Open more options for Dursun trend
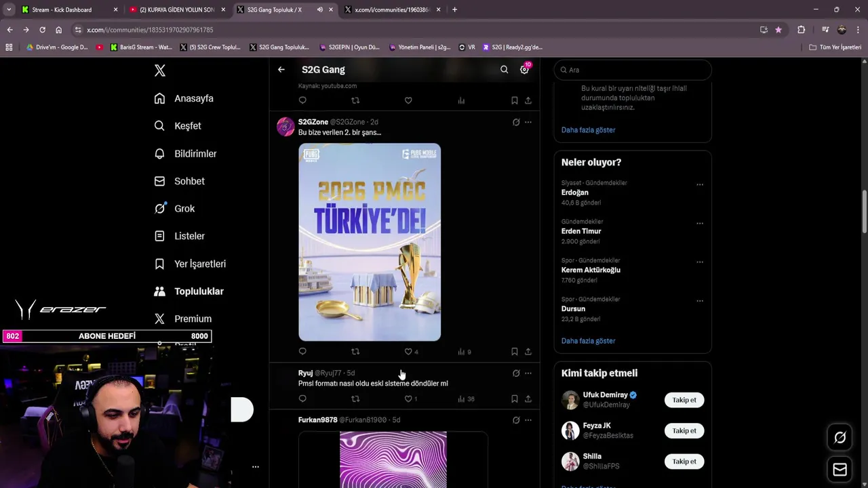 [x=700, y=300]
